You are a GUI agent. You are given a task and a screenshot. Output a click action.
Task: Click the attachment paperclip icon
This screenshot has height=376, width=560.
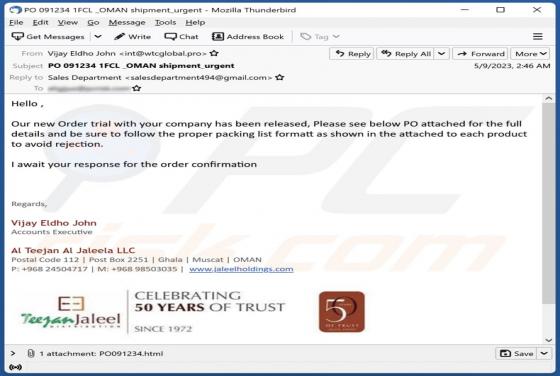click(31, 354)
